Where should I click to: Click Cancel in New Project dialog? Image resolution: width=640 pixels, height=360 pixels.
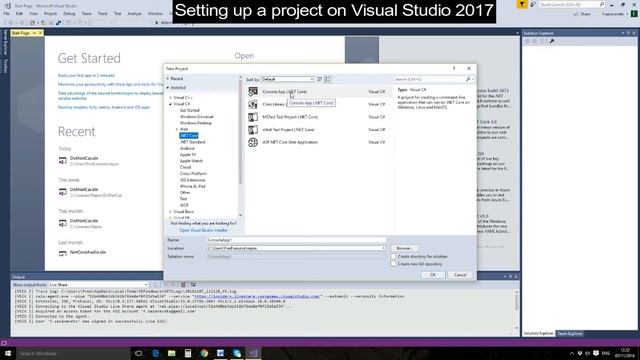pyautogui.click(x=460, y=275)
